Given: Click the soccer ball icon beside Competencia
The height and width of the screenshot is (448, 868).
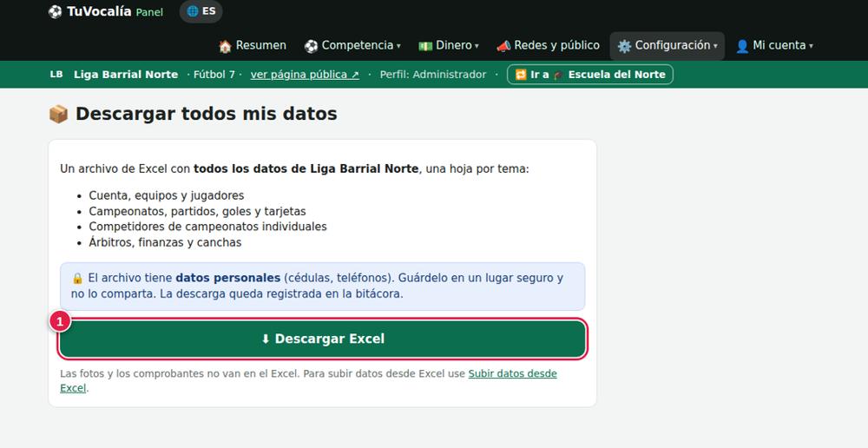Looking at the screenshot, I should coord(311,46).
